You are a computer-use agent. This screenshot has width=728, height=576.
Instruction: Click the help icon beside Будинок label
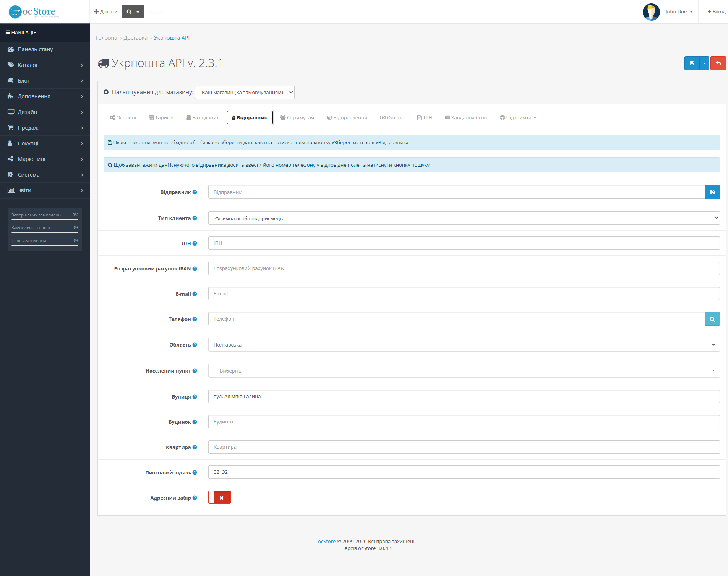[195, 422]
